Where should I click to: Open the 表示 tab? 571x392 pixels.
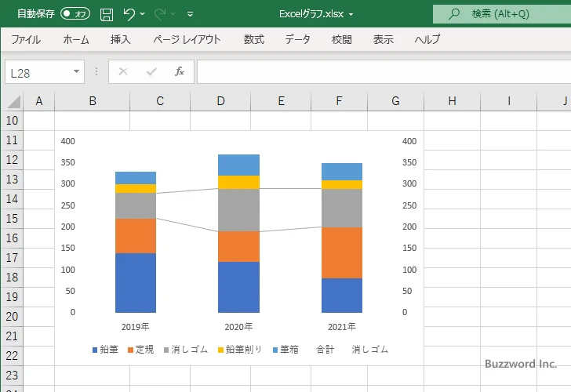click(x=383, y=39)
